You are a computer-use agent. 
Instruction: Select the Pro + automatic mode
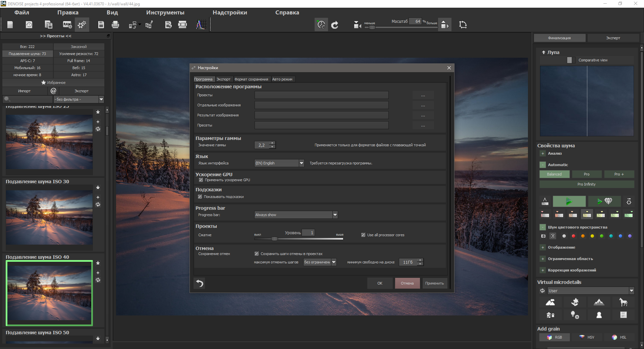(x=619, y=174)
